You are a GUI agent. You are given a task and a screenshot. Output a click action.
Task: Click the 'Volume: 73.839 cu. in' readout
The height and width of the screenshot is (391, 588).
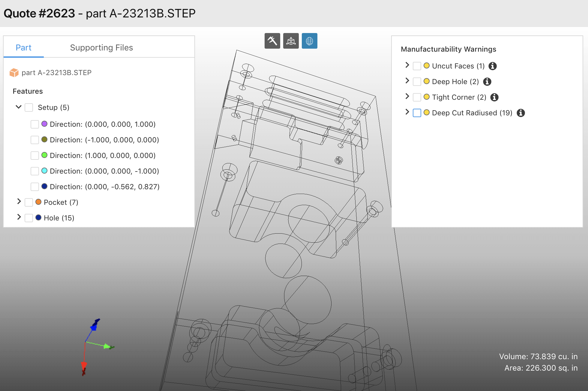pyautogui.click(x=538, y=356)
